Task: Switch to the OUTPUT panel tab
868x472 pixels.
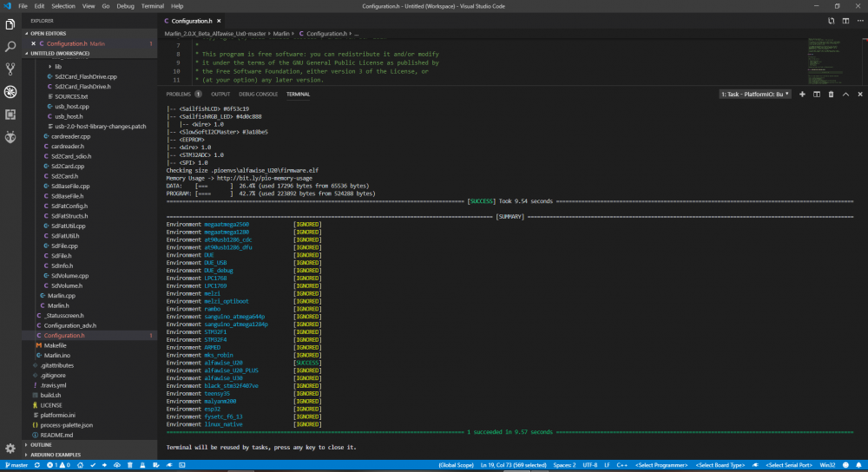Action: 220,94
